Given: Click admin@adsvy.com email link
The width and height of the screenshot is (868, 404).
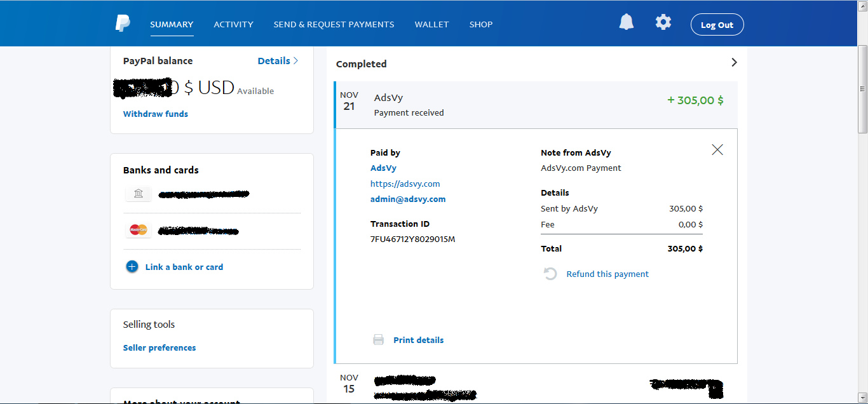Looking at the screenshot, I should tap(408, 199).
